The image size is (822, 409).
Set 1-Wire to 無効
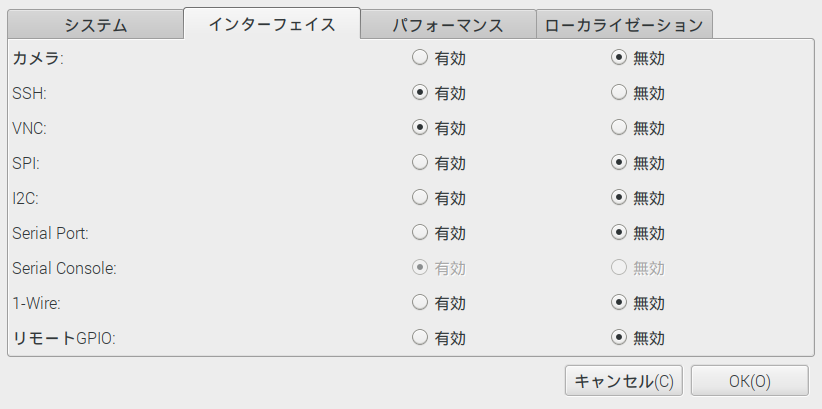619,302
